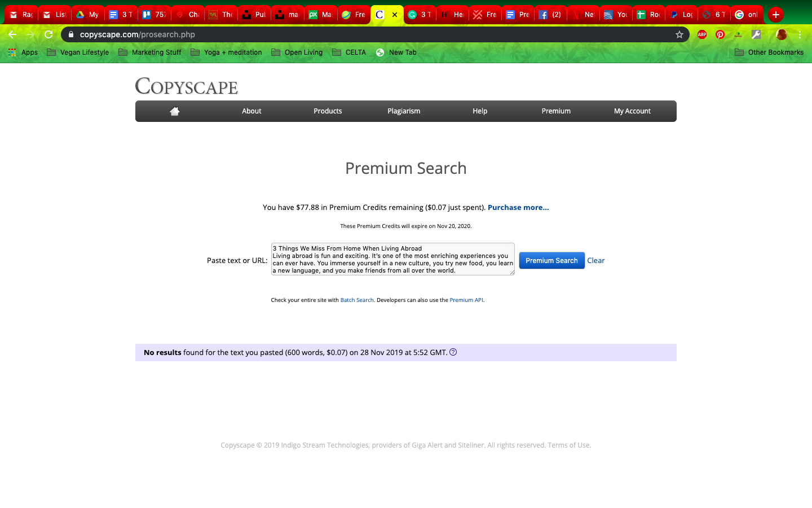Open the Premium menu
Viewport: 812px width, 508px height.
click(x=556, y=111)
